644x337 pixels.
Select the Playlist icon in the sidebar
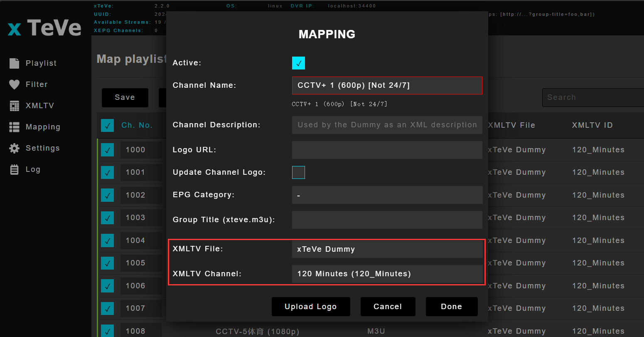[15, 63]
